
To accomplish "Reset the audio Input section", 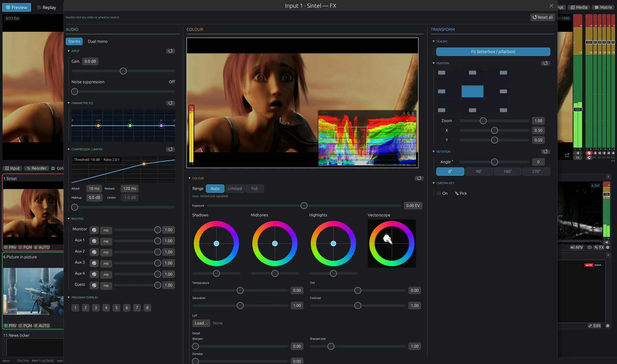I will click(170, 51).
